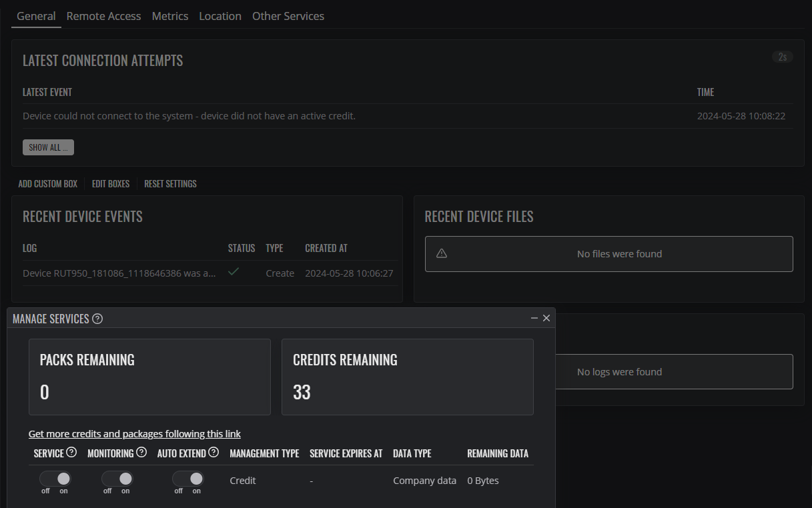Click help icon beside Monitoring column
812x508 pixels.
(x=141, y=453)
